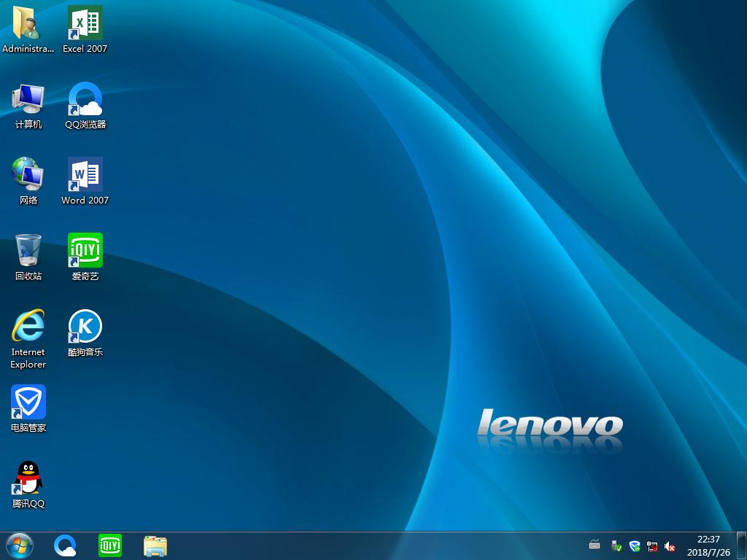747x560 pixels.
Task: Open the network status tray icon
Action: point(652,546)
